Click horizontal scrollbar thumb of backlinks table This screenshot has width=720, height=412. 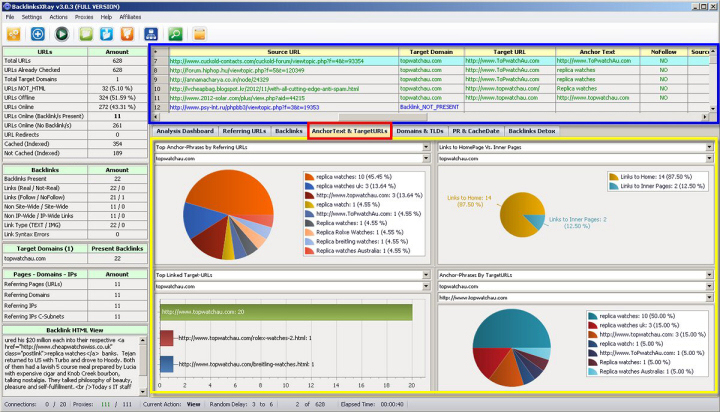tap(383, 117)
